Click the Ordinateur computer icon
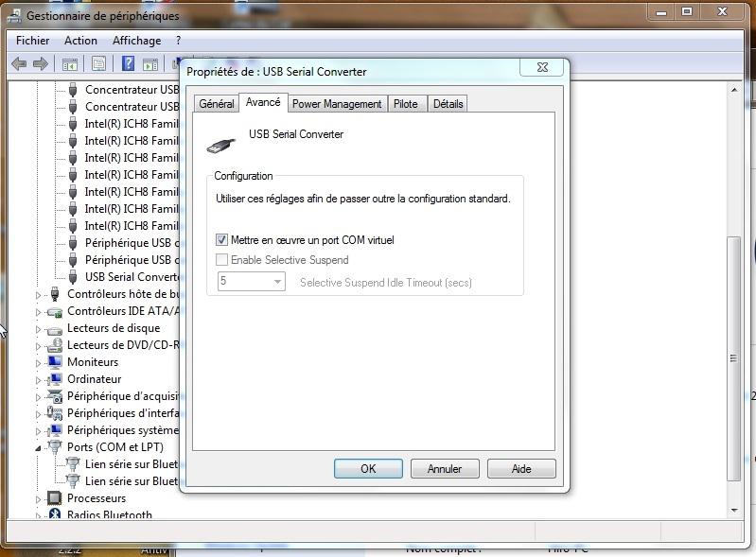The image size is (756, 557). (x=55, y=379)
